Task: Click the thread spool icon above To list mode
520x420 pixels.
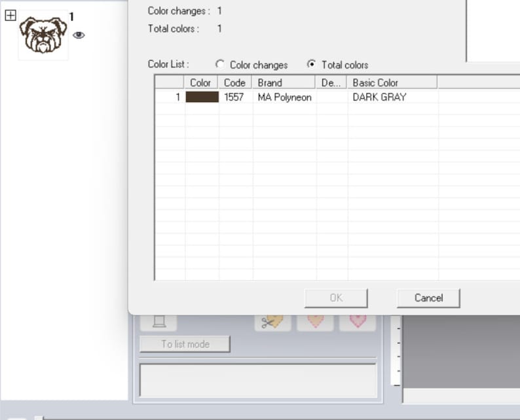Action: coord(159,322)
